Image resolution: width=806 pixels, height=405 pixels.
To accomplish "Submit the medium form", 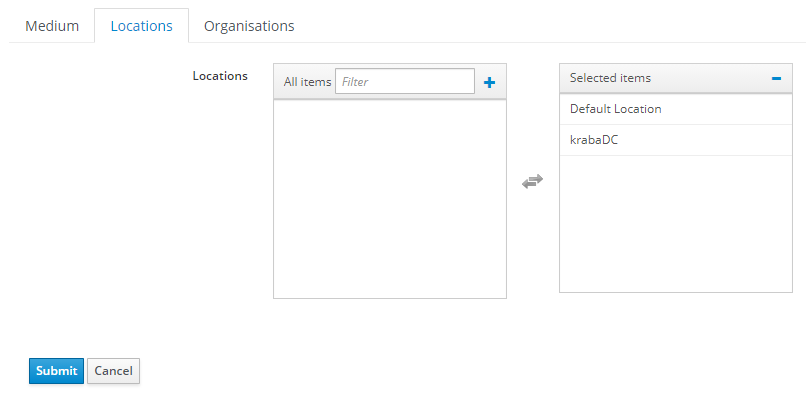I will (x=57, y=371).
